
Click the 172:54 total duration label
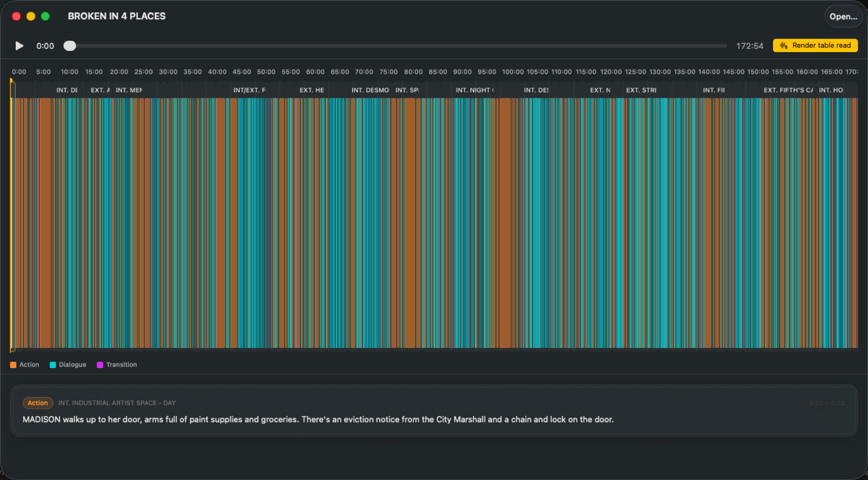750,46
